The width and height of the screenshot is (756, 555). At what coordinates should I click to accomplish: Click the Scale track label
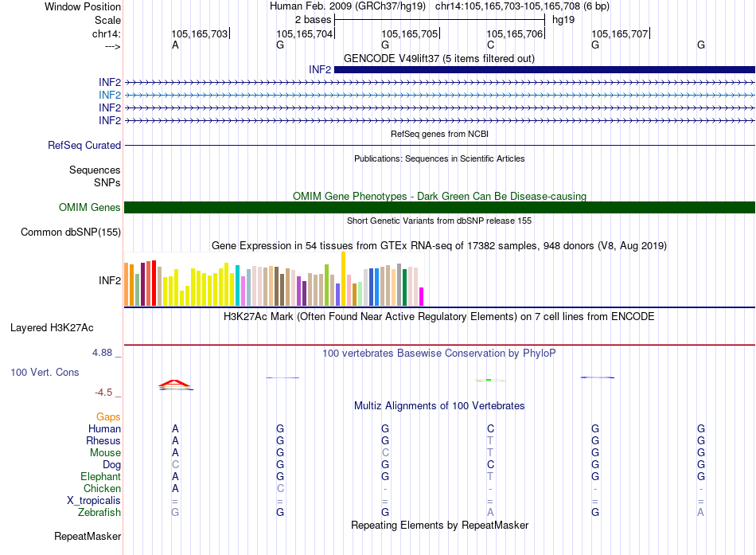point(107,20)
